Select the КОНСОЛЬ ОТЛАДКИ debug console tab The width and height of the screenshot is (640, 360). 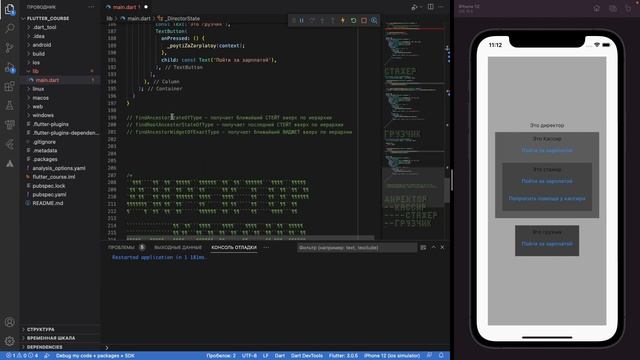point(234,247)
